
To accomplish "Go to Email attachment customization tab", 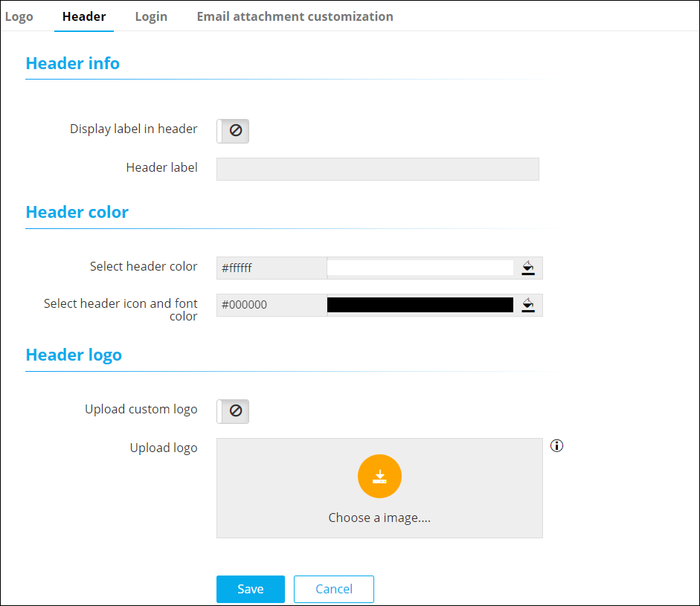I will 295,16.
